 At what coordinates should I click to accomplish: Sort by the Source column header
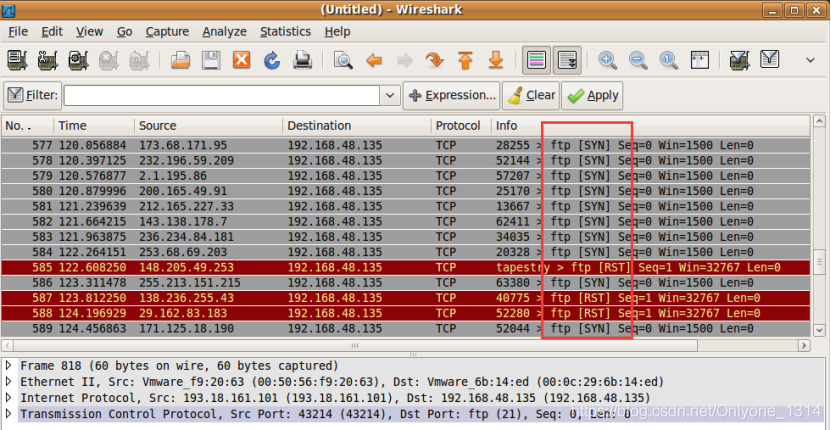(208, 126)
